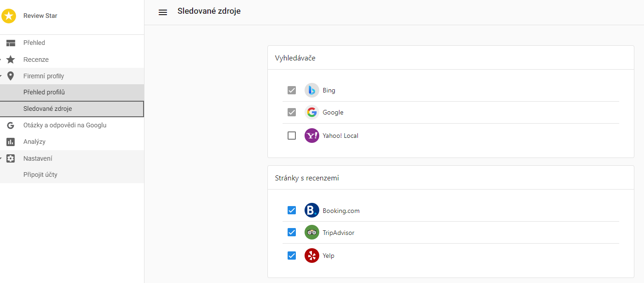
Task: Uncheck the Yelp checkbox
Action: tap(292, 256)
